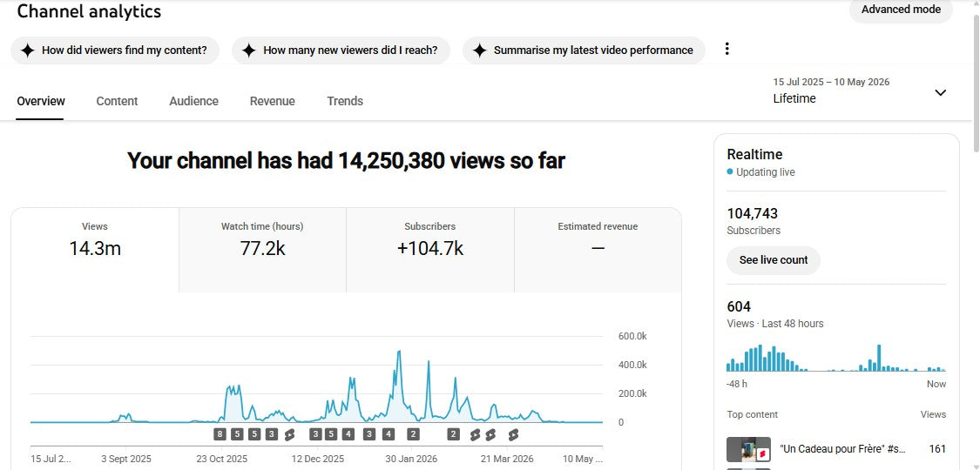Viewport: 980px width, 470px height.
Task: Click the 104,743 realtime subscriber count
Action: [x=753, y=213]
